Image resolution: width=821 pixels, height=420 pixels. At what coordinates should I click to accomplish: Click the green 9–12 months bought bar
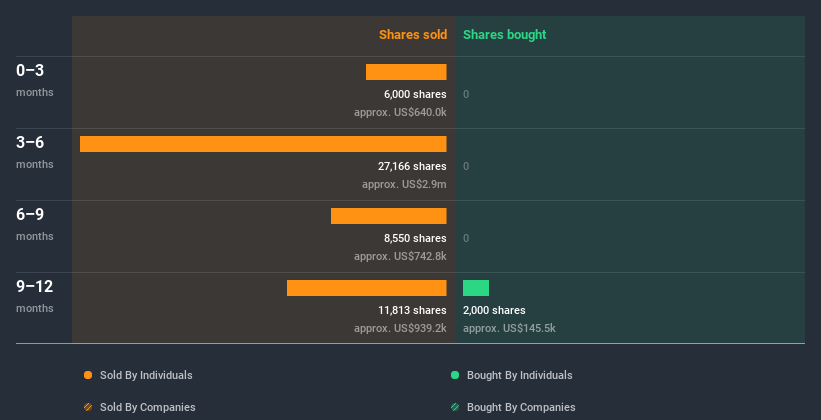click(x=476, y=288)
